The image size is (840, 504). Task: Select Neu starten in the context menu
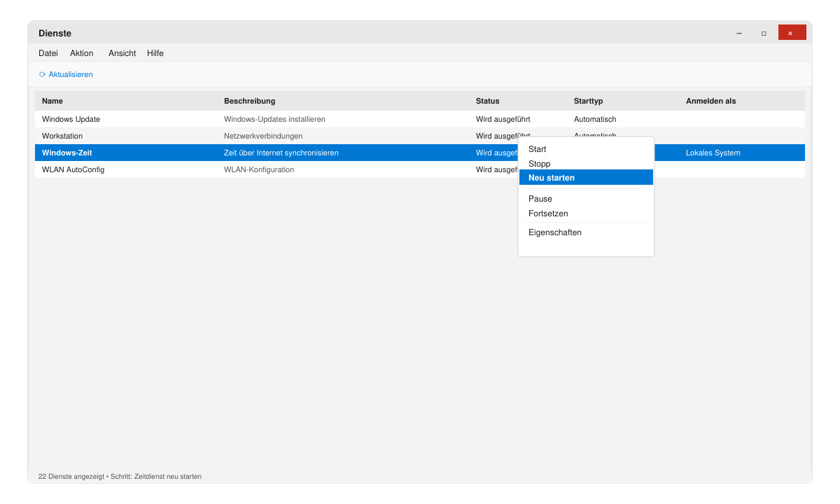(586, 178)
